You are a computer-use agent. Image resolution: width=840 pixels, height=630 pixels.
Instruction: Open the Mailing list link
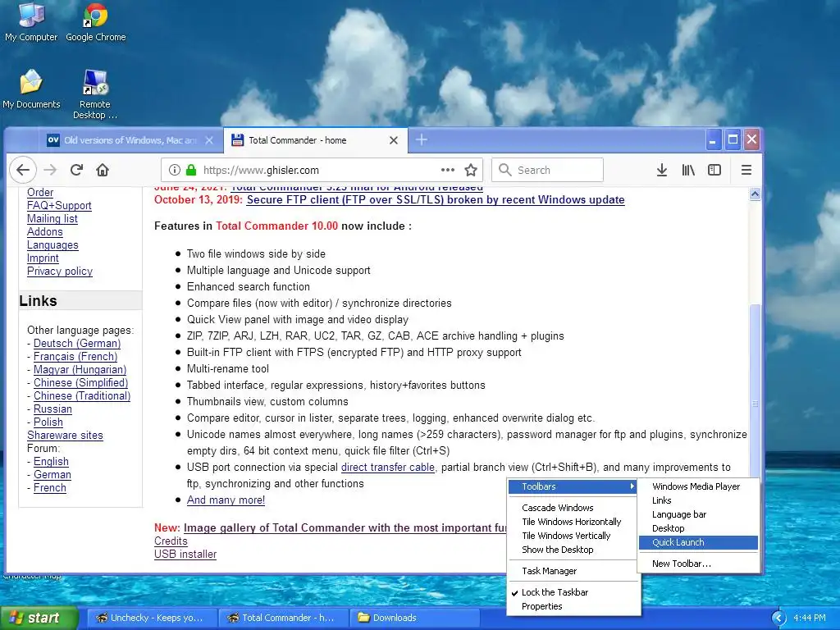[x=52, y=218]
